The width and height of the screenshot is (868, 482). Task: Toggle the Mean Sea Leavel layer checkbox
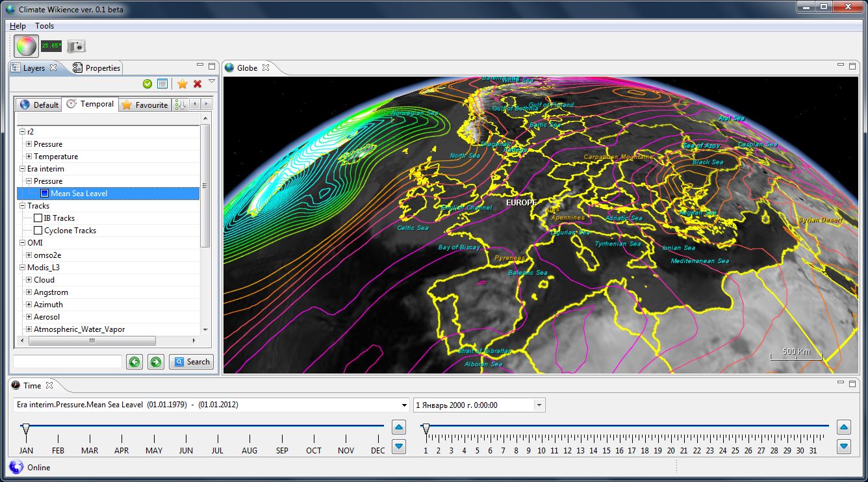(x=44, y=194)
